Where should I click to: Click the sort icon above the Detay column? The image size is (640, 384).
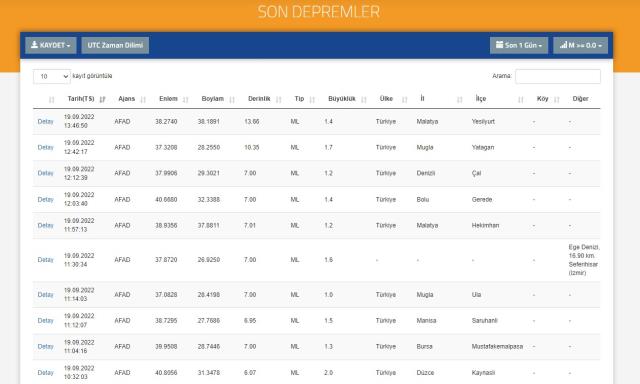(51, 99)
